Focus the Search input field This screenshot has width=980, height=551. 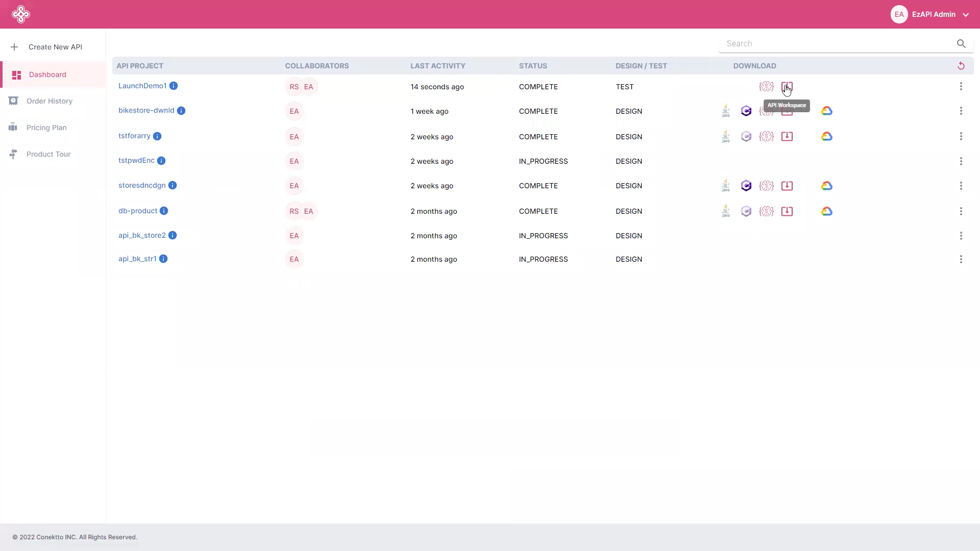coord(837,44)
